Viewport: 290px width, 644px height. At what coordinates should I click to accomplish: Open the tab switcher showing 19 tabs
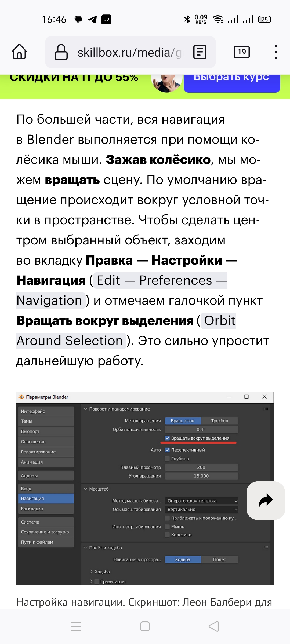click(242, 52)
